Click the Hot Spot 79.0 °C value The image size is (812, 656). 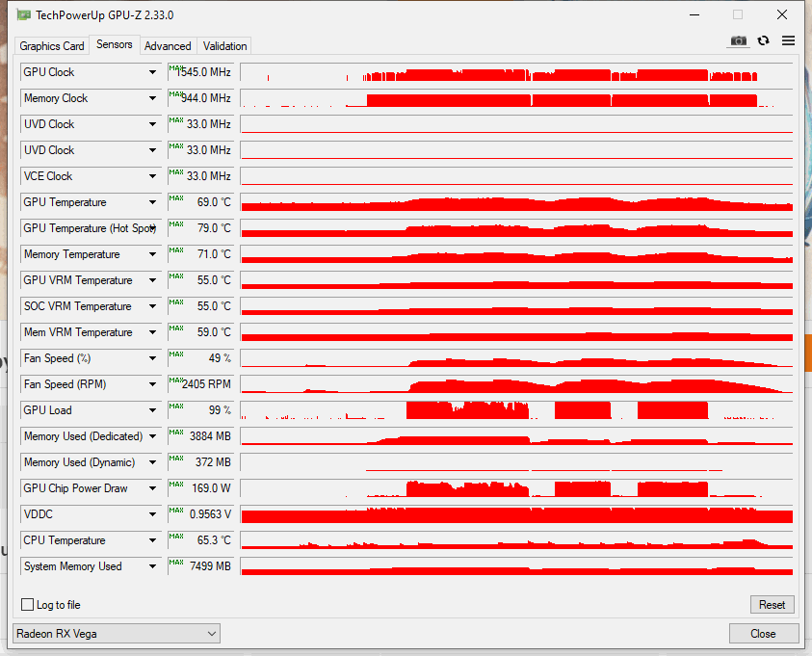coord(201,227)
